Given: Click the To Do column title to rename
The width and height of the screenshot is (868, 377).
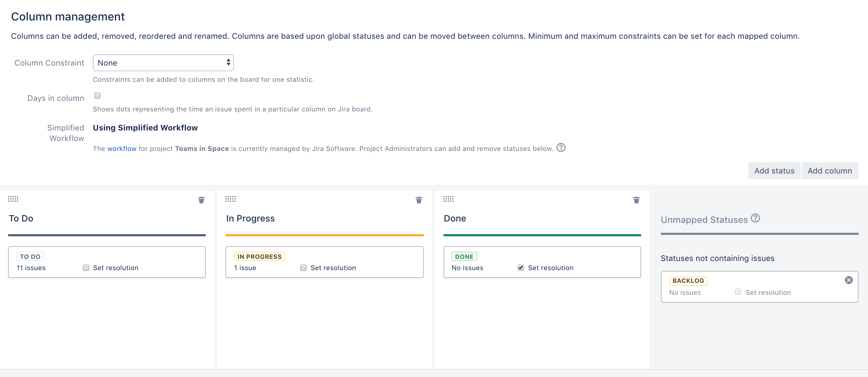Looking at the screenshot, I should pyautogui.click(x=21, y=219).
